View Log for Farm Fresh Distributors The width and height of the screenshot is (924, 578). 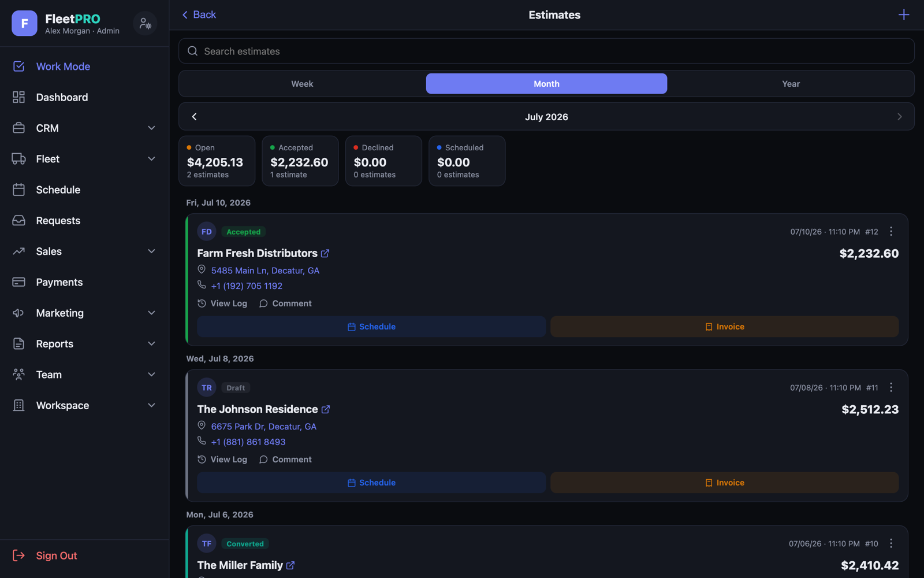[222, 303]
